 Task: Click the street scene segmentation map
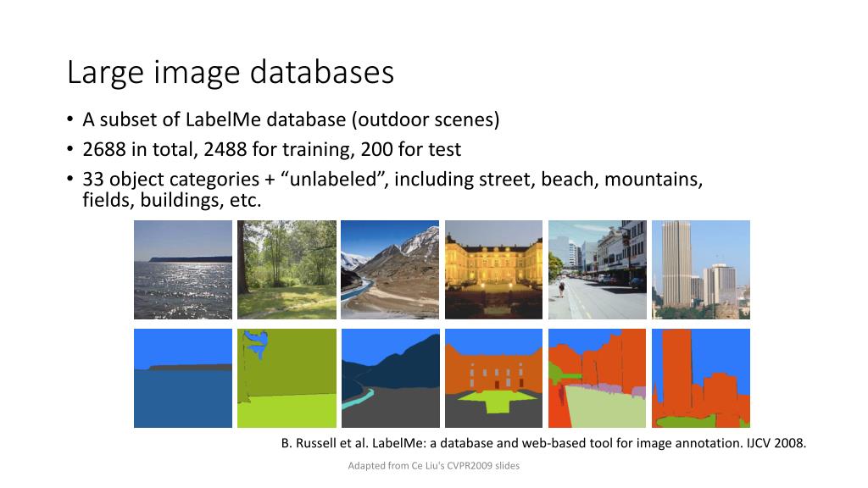pos(598,378)
